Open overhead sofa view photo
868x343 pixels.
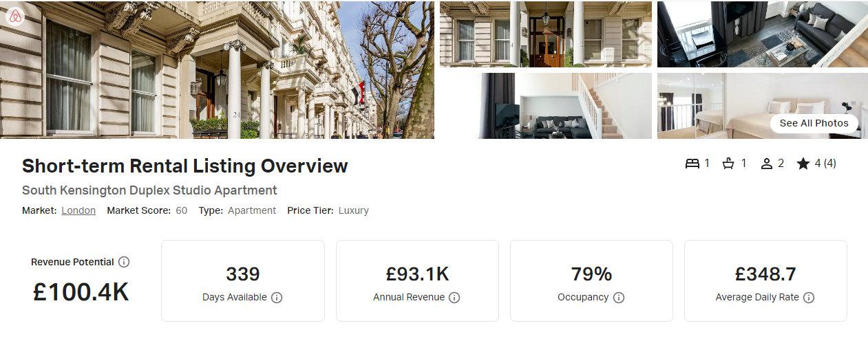pyautogui.click(x=763, y=34)
